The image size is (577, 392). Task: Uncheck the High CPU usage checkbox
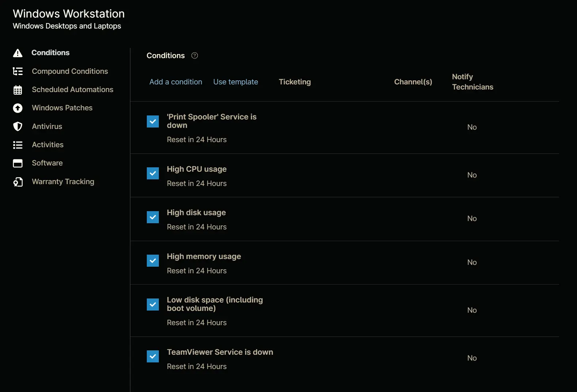tap(153, 173)
